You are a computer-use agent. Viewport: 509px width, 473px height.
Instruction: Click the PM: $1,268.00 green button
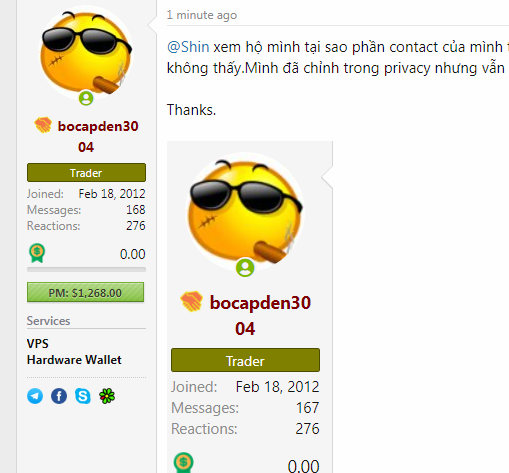(85, 292)
